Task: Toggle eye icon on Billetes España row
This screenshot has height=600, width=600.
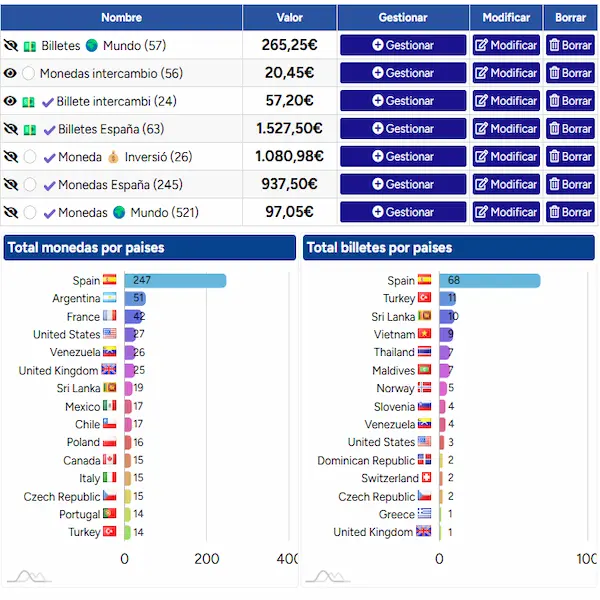Action: pos(11,129)
